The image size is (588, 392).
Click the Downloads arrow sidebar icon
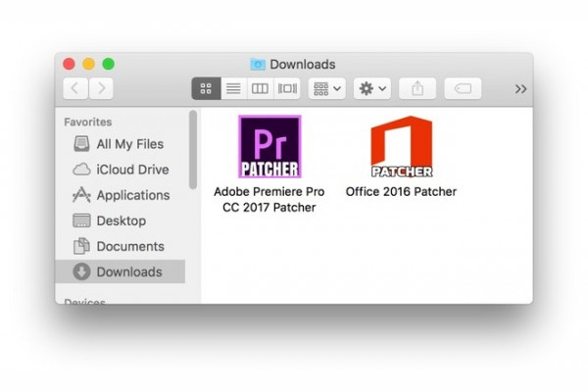point(81,271)
